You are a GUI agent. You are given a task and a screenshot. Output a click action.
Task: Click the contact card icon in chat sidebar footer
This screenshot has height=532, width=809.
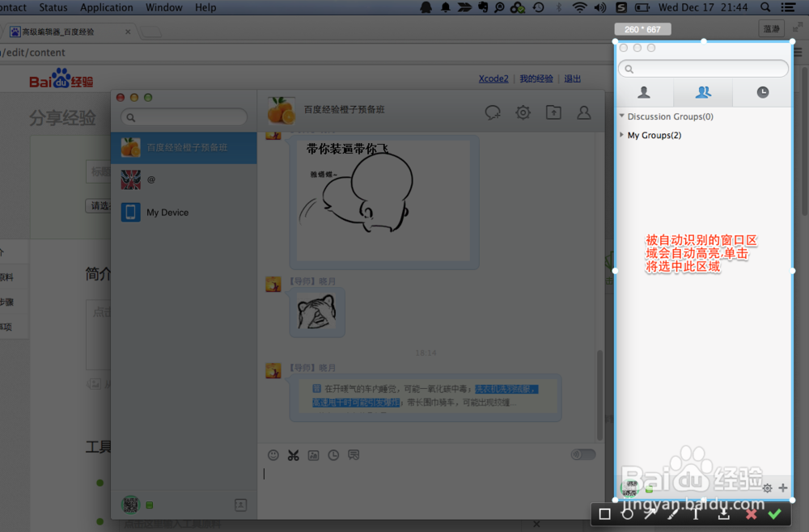[240, 505]
